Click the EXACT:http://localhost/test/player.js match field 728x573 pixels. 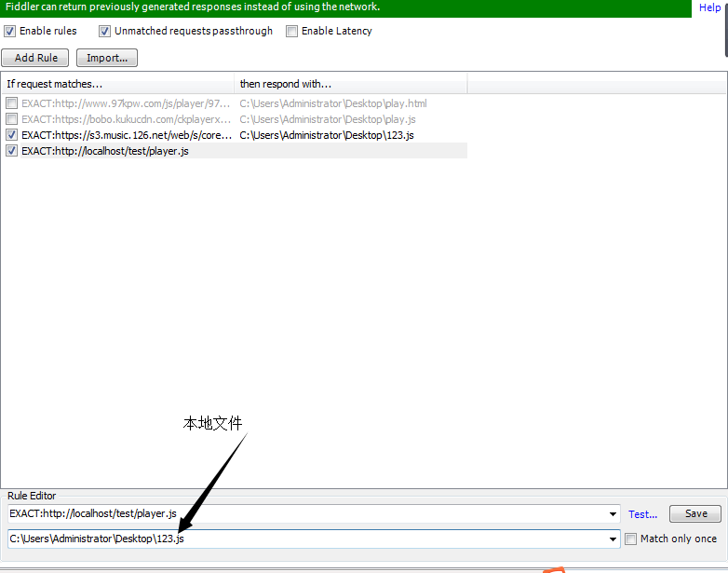coord(314,514)
